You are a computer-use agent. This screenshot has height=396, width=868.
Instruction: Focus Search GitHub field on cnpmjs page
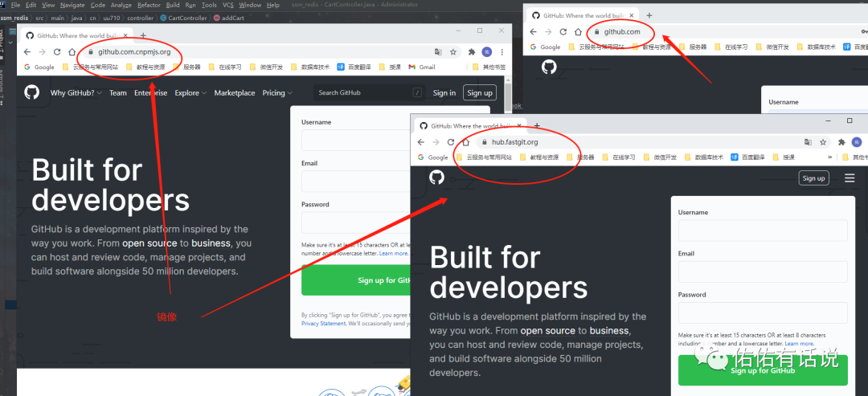[369, 93]
